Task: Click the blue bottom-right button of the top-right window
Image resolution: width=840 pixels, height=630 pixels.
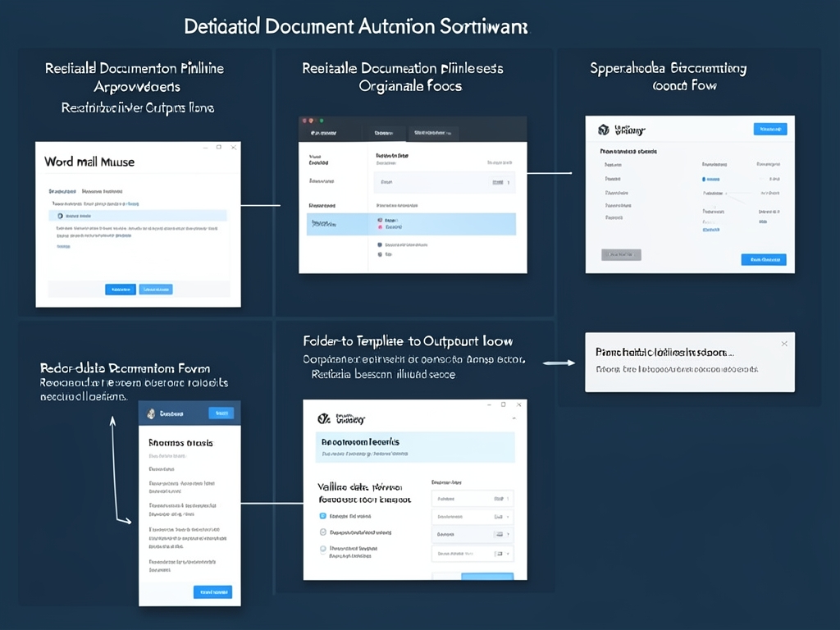Action: [764, 260]
